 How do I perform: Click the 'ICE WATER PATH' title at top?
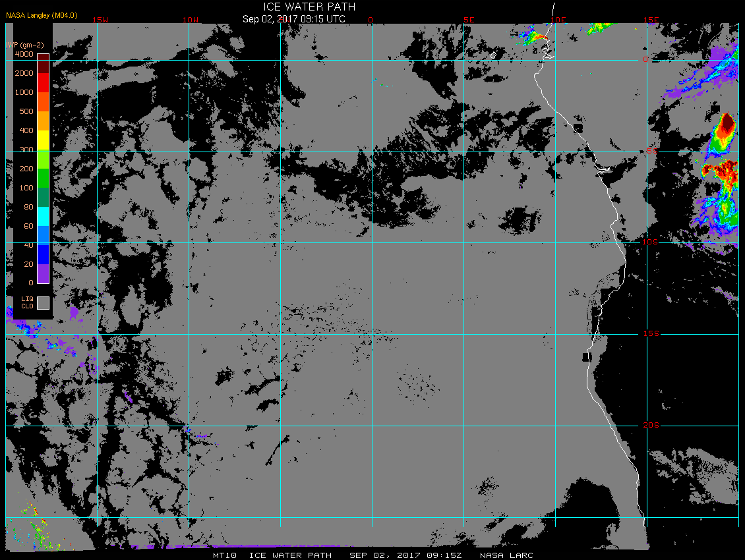click(x=309, y=7)
